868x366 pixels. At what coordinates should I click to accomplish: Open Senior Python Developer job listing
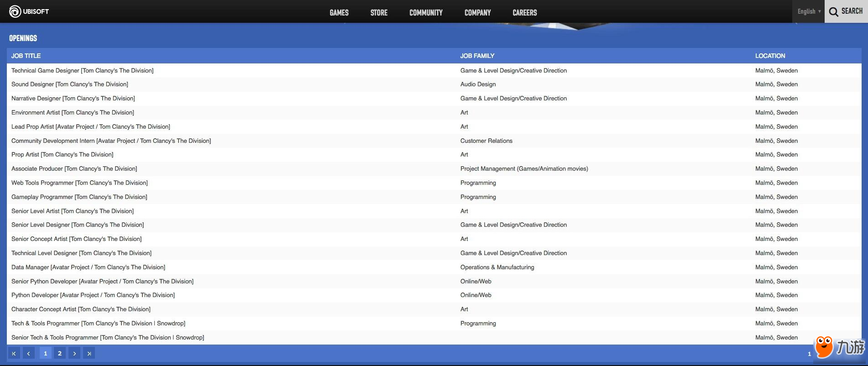tap(103, 281)
